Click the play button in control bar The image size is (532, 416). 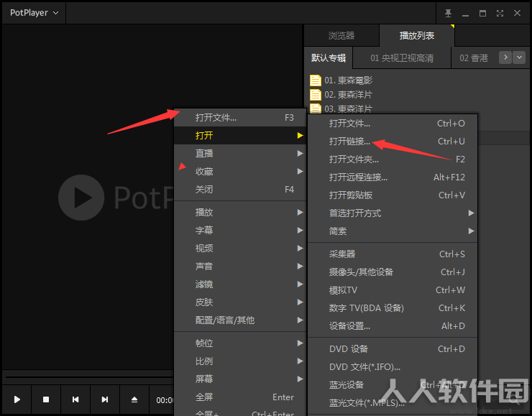pos(17,399)
